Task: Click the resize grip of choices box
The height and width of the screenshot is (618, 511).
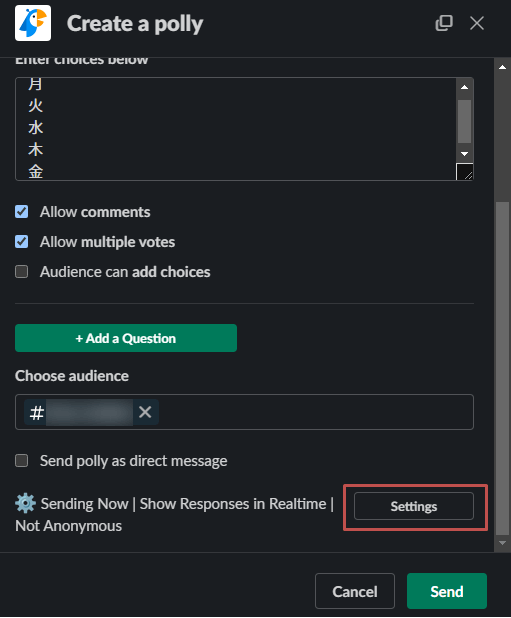Action: click(465, 172)
